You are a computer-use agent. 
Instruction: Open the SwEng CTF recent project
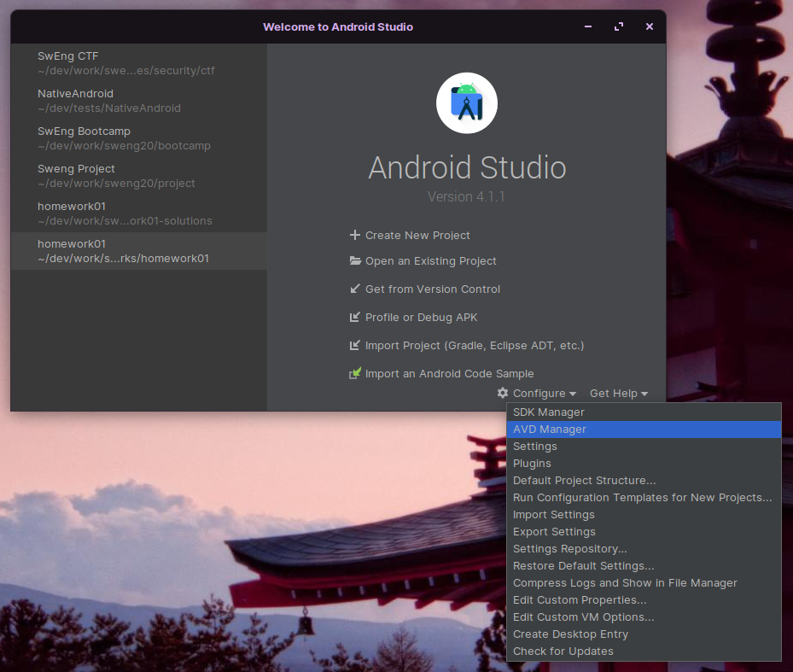tap(139, 63)
